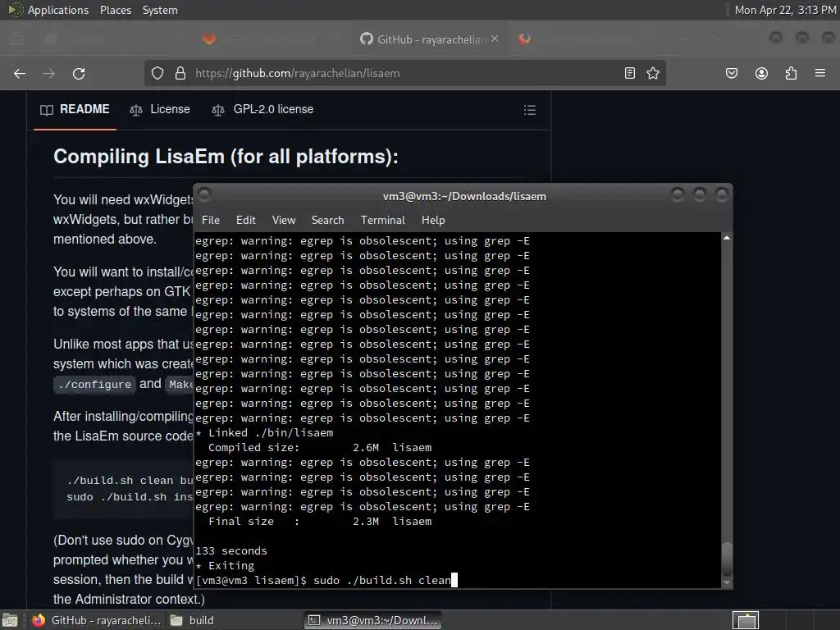Open terminal View menu
The height and width of the screenshot is (630, 840).
tap(283, 220)
